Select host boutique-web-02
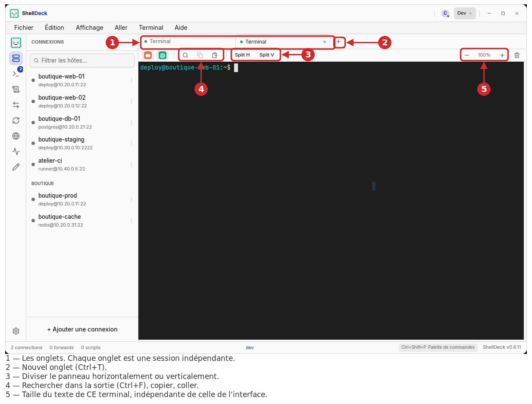532x404 pixels. pos(82,101)
